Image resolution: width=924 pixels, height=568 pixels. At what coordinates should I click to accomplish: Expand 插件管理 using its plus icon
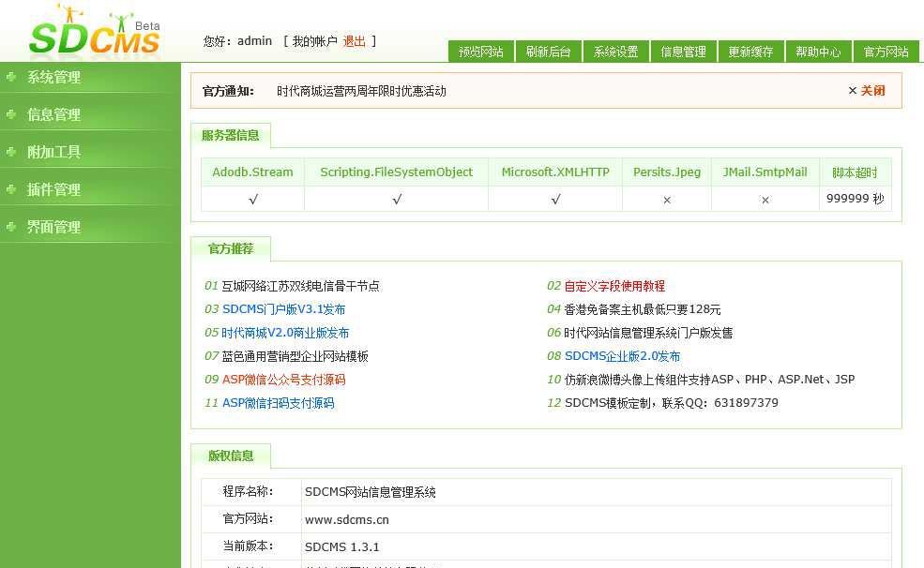[x=10, y=188]
